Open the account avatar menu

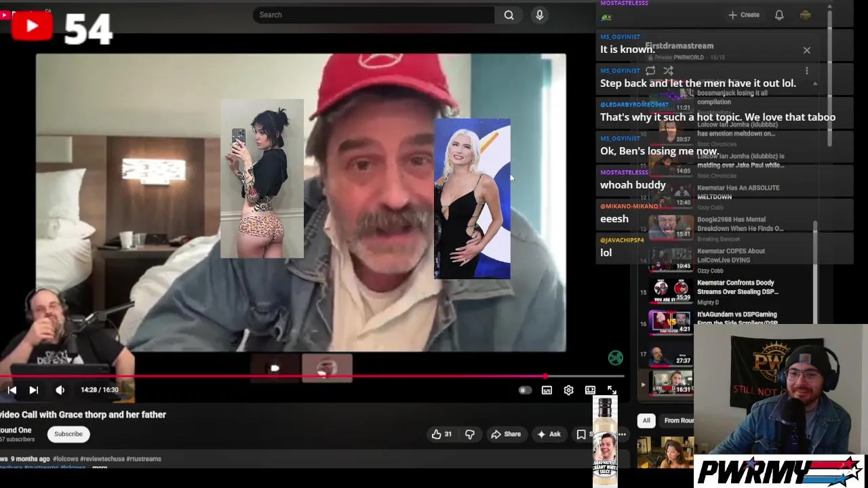pyautogui.click(x=806, y=15)
